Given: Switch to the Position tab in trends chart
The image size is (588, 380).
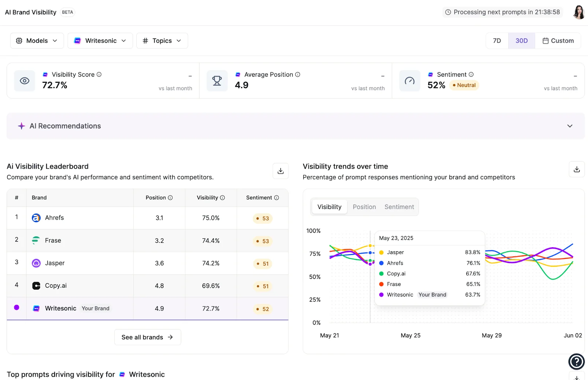Looking at the screenshot, I should point(364,207).
